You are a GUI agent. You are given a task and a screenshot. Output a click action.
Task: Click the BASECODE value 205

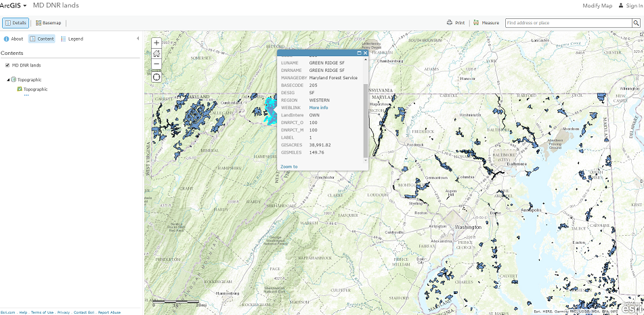313,85
